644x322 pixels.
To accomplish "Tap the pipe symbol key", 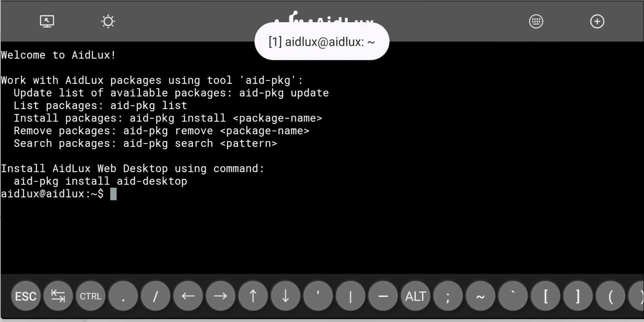I will click(350, 296).
